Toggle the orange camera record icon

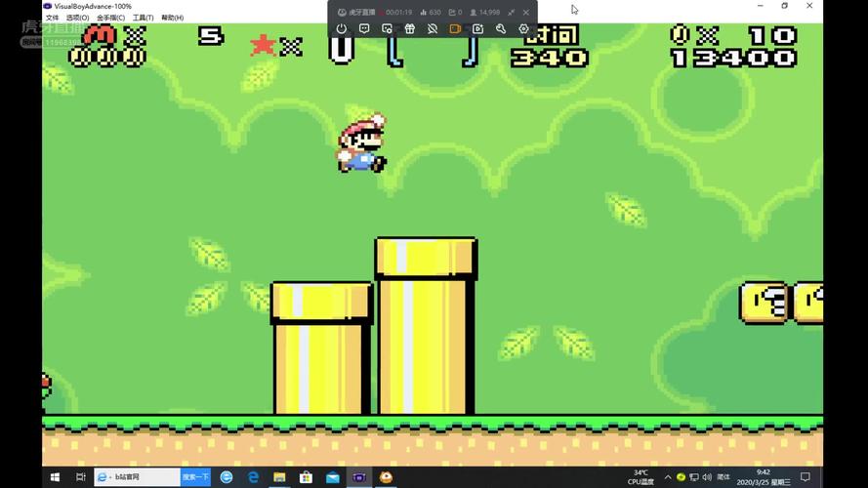coord(455,28)
